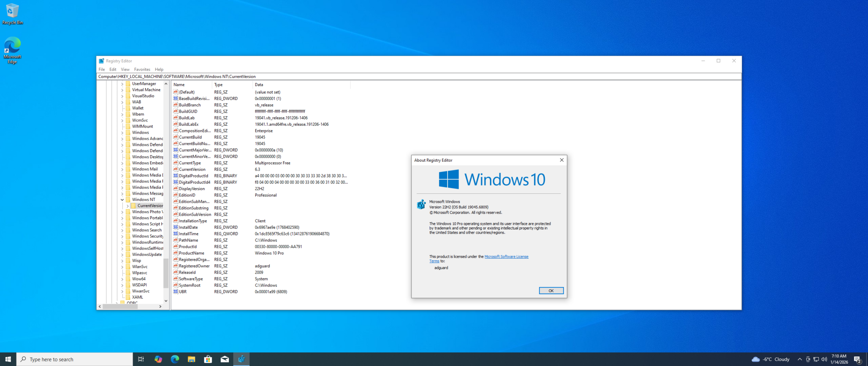Viewport: 868px width, 366px height.
Task: Launch Copilot from the taskbar
Action: pyautogui.click(x=158, y=359)
